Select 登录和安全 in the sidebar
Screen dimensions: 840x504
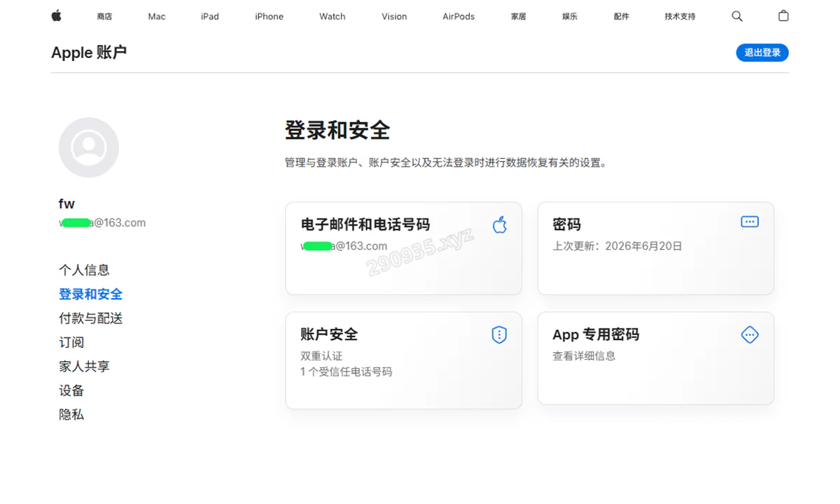(x=90, y=294)
